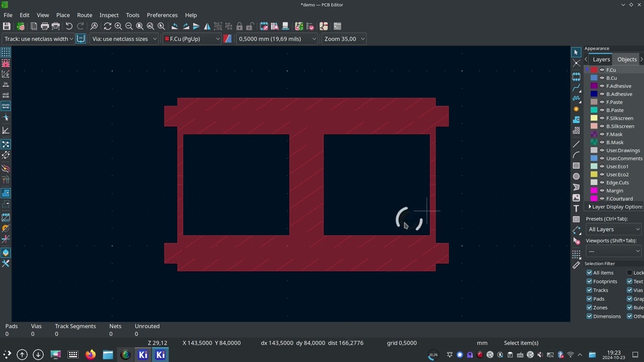The height and width of the screenshot is (362, 644).
Task: Click the Margin magenta color swatch
Action: tap(594, 191)
